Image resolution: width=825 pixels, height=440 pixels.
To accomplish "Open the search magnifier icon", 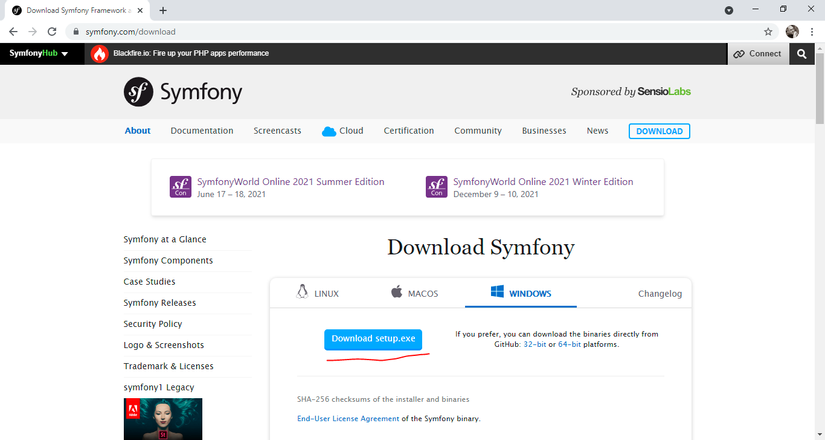I will pos(801,54).
